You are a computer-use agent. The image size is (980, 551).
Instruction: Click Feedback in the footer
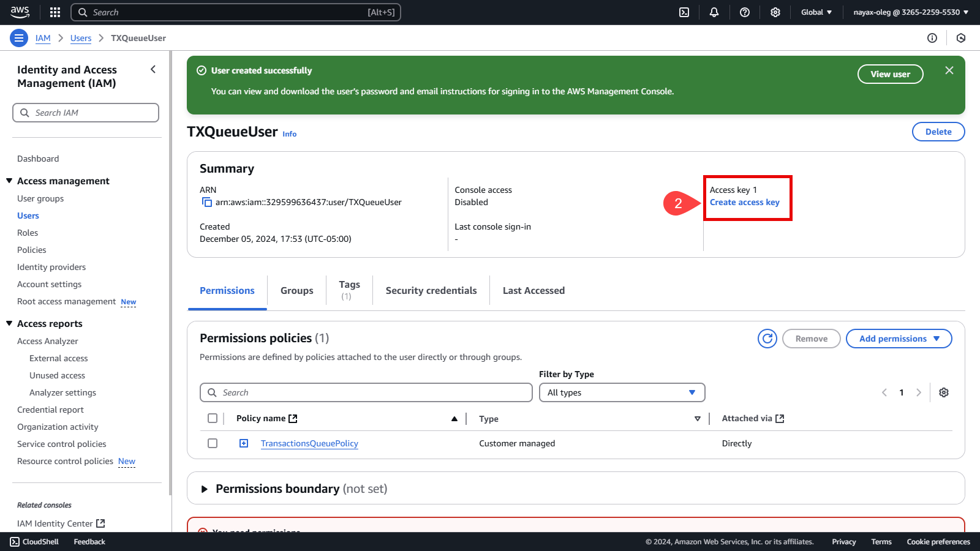(x=89, y=542)
